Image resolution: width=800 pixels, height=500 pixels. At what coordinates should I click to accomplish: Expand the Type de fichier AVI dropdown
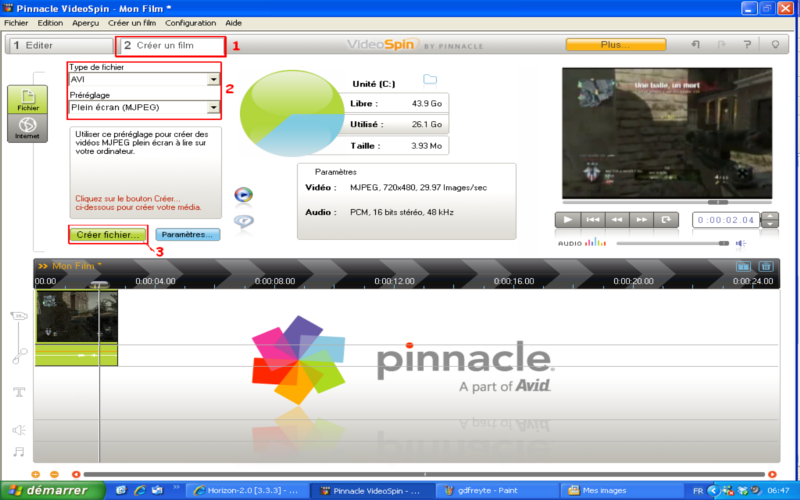pyautogui.click(x=213, y=80)
